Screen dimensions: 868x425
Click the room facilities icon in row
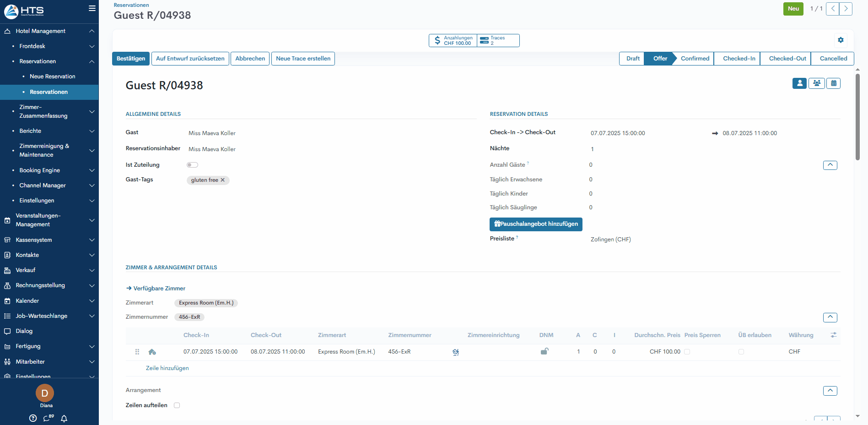tap(456, 352)
